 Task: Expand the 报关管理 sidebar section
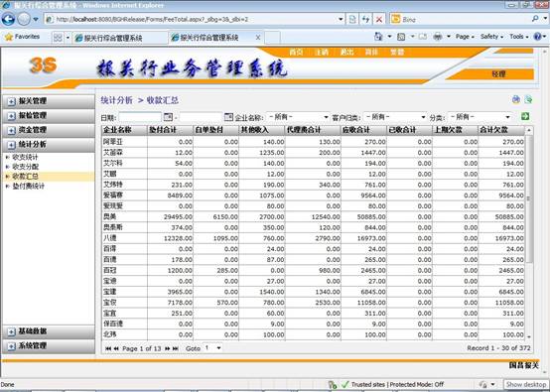(49, 101)
